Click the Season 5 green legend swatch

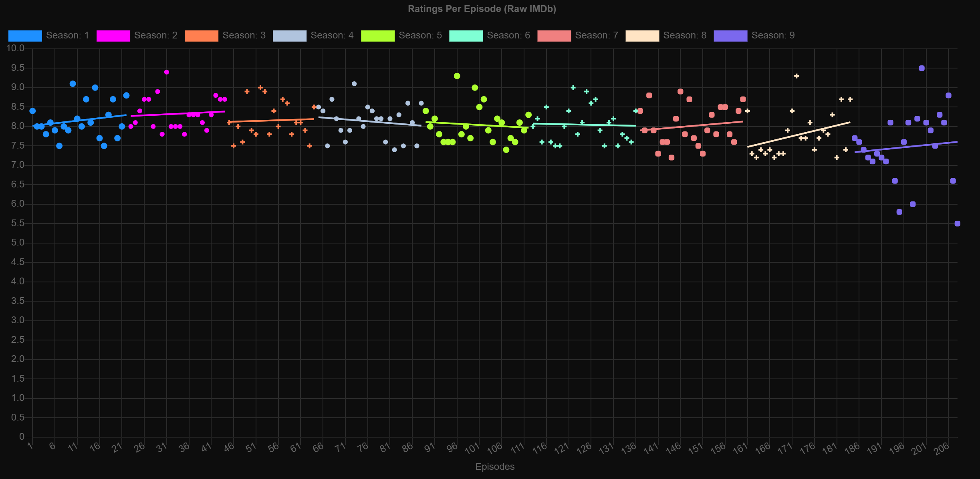[x=377, y=36]
